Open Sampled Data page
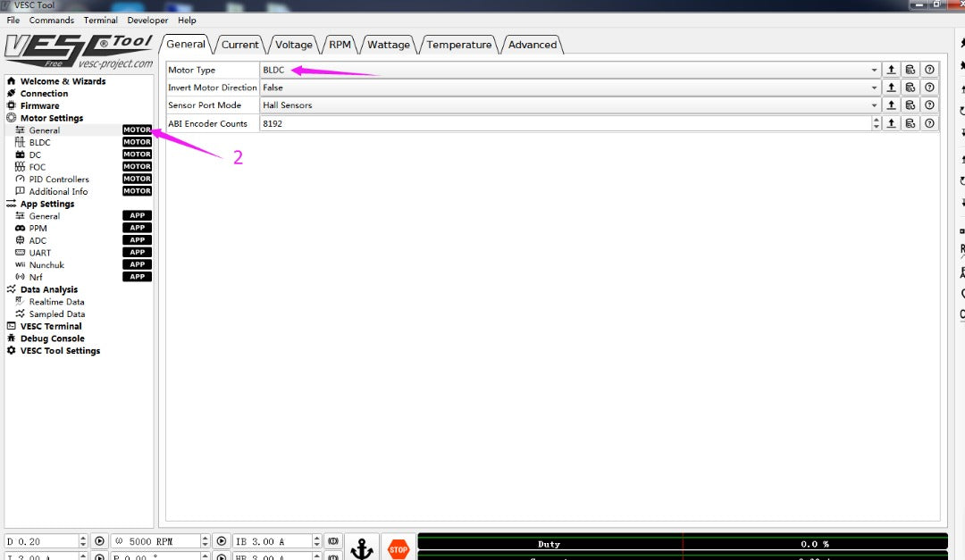Viewport: 965px width, 560px height. pos(56,313)
